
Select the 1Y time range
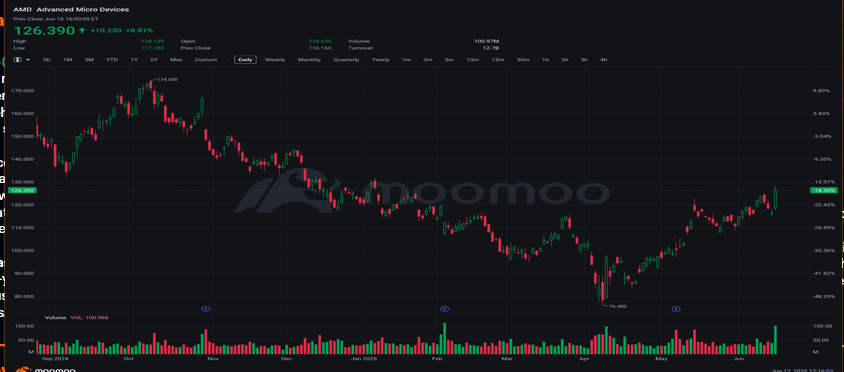point(134,60)
